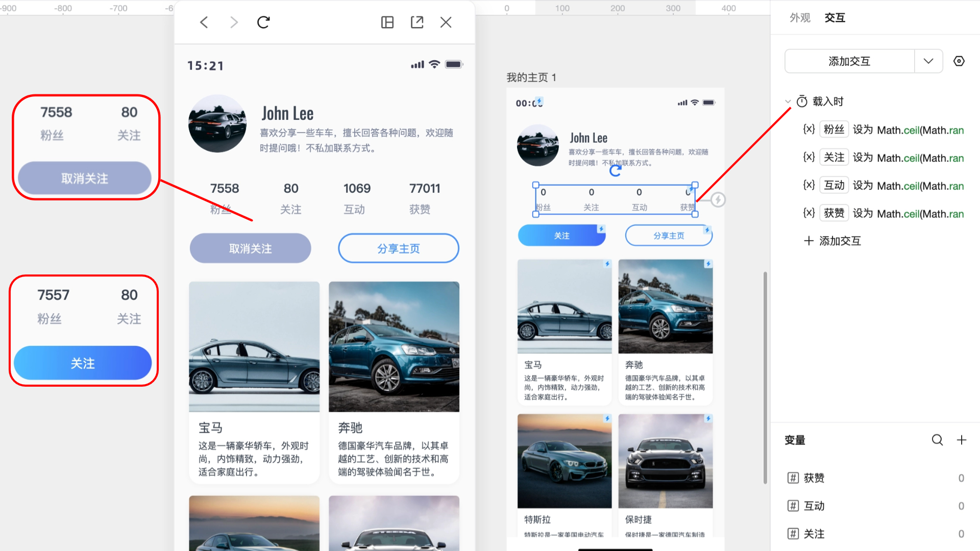Click the 添加交互 link under 载入时
Viewport: 980px width, 551px height.
(x=832, y=241)
